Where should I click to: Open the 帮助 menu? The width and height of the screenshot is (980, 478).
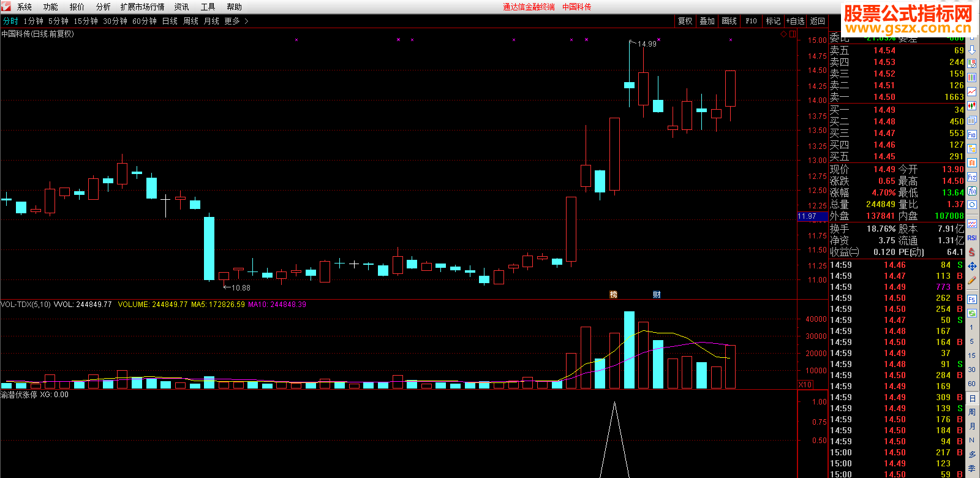235,7
